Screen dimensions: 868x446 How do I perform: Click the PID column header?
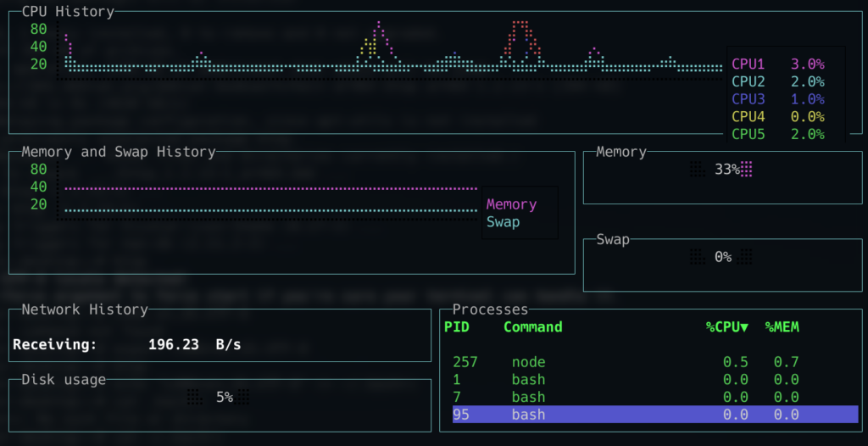click(x=456, y=327)
